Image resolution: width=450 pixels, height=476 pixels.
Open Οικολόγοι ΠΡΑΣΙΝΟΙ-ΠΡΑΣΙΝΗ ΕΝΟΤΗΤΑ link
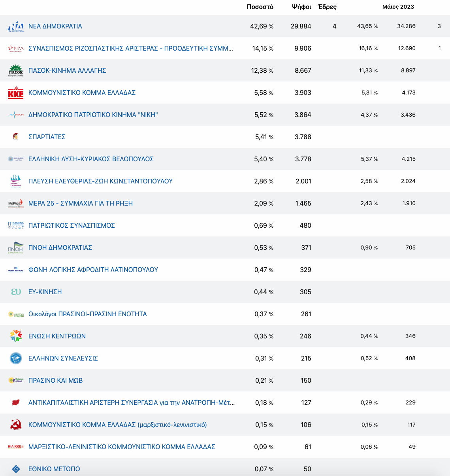(x=88, y=314)
